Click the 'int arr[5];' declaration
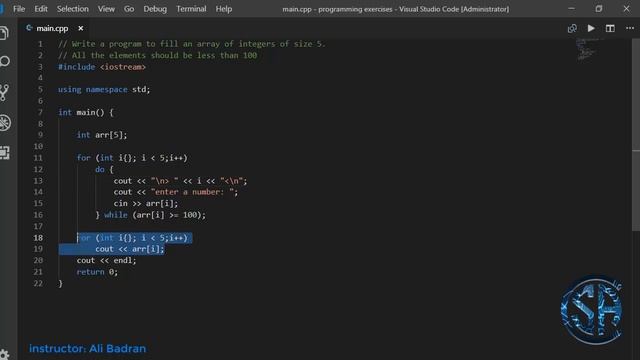The width and height of the screenshot is (640, 360). click(x=102, y=135)
